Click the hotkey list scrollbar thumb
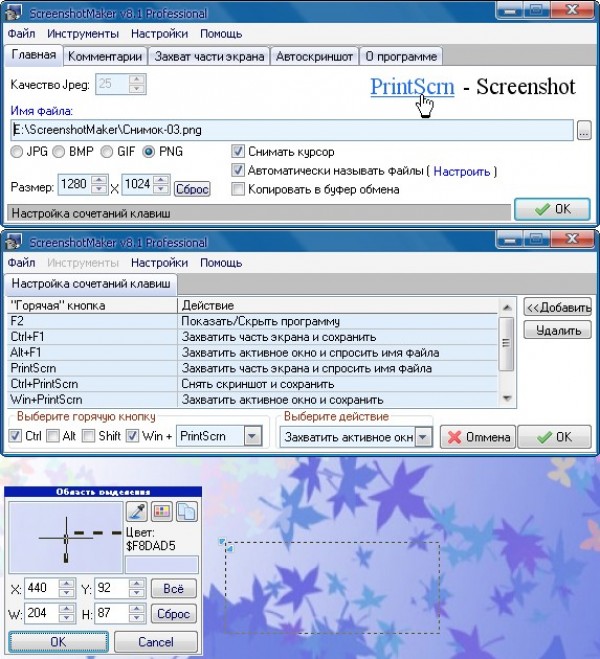 click(506, 344)
